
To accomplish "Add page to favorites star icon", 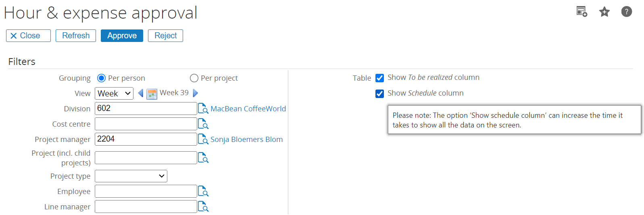I will pos(604,12).
